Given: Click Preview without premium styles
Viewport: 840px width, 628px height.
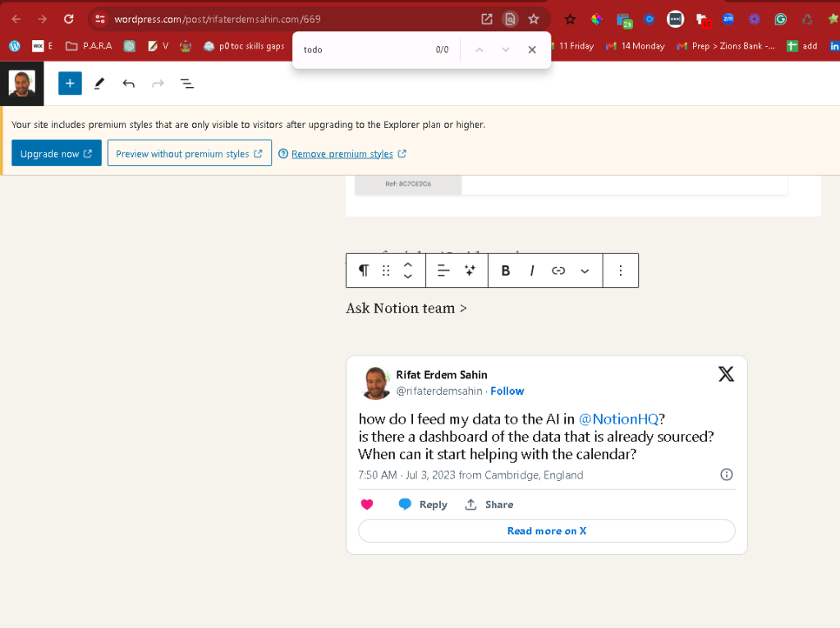Looking at the screenshot, I should point(190,154).
